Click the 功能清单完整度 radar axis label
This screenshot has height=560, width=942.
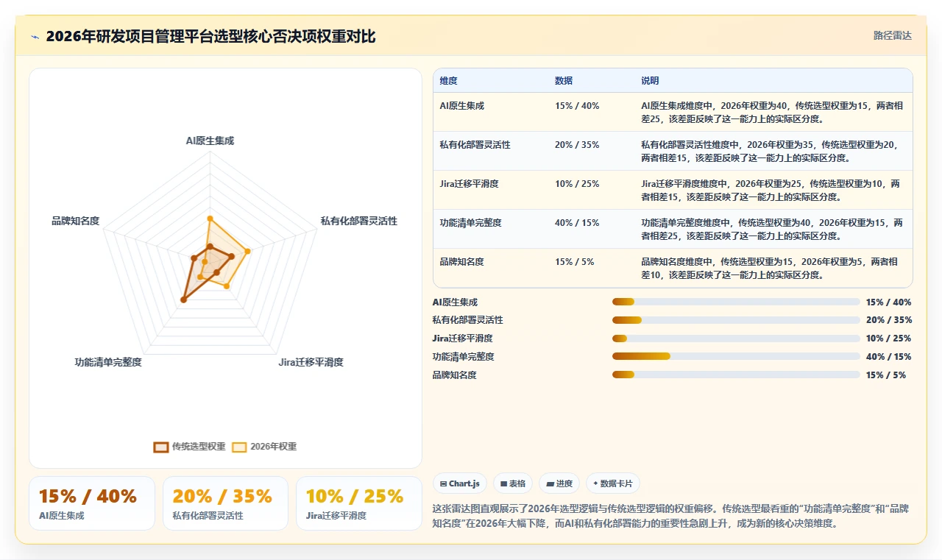coord(108,362)
